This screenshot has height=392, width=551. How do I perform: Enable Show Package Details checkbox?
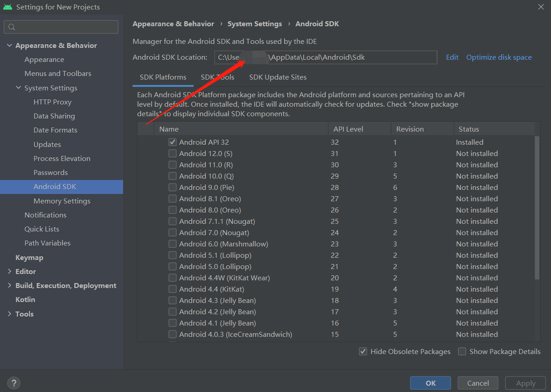(x=462, y=351)
